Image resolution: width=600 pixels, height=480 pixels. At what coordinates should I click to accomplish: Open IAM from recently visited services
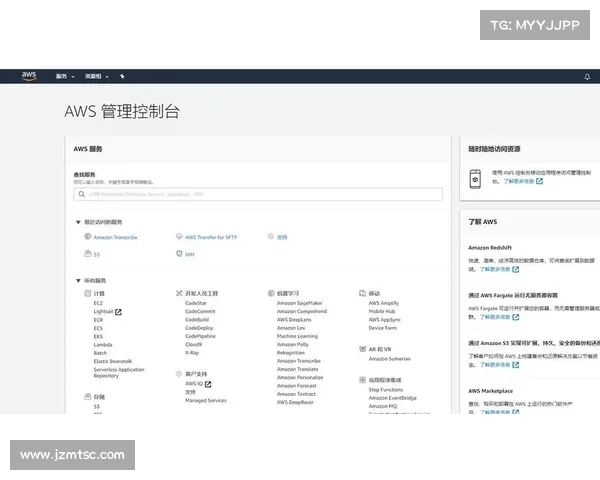190,255
